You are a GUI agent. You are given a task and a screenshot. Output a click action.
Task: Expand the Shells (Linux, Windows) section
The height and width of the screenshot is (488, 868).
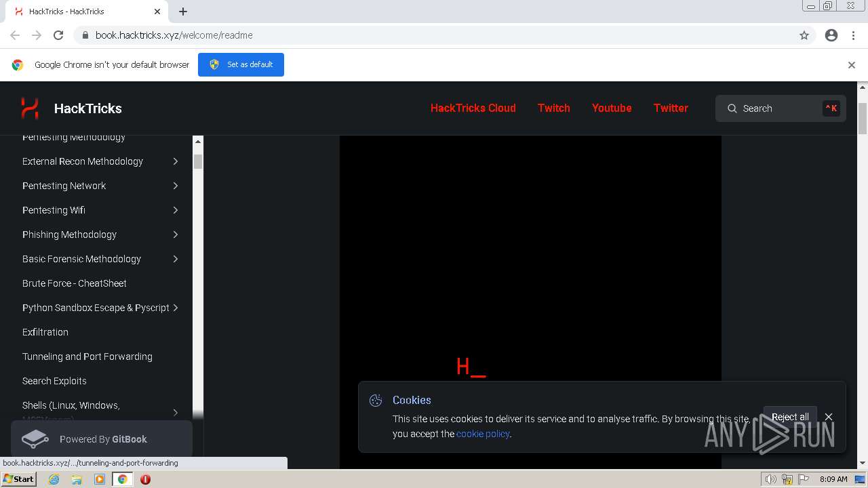pyautogui.click(x=175, y=412)
